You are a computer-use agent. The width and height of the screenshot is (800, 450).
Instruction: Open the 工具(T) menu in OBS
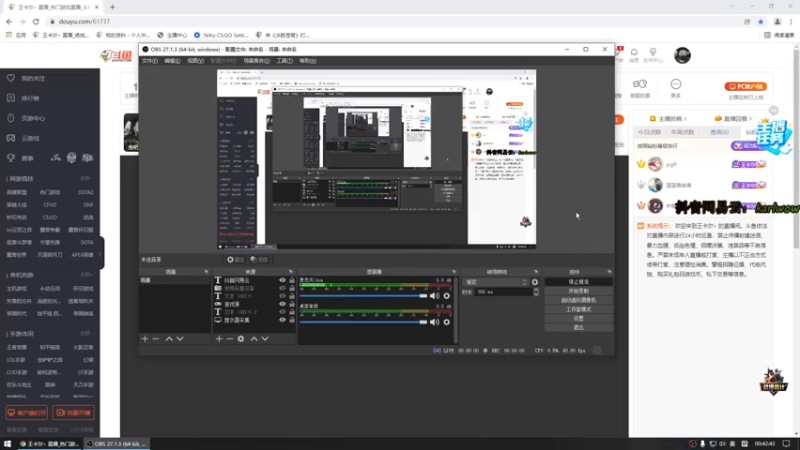(x=284, y=61)
